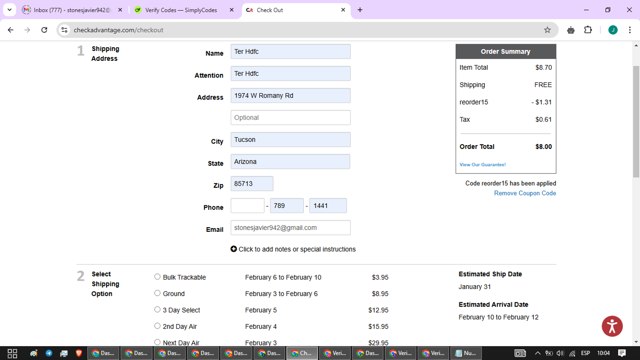640x360 pixels.
Task: Open Brave browser from taskbar
Action: click(79, 353)
